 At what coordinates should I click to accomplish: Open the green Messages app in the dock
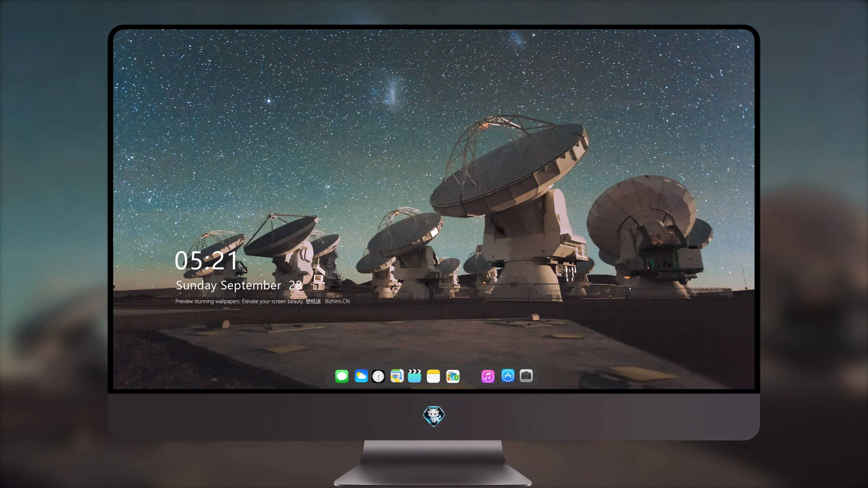342,376
